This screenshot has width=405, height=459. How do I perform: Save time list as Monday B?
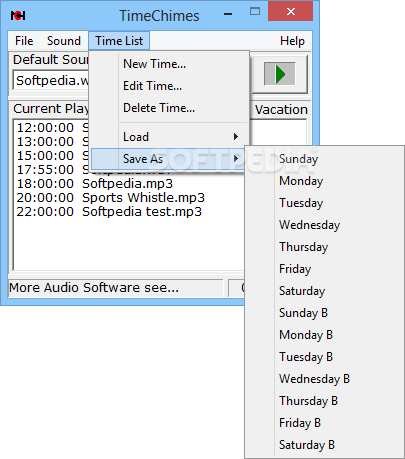[324, 335]
